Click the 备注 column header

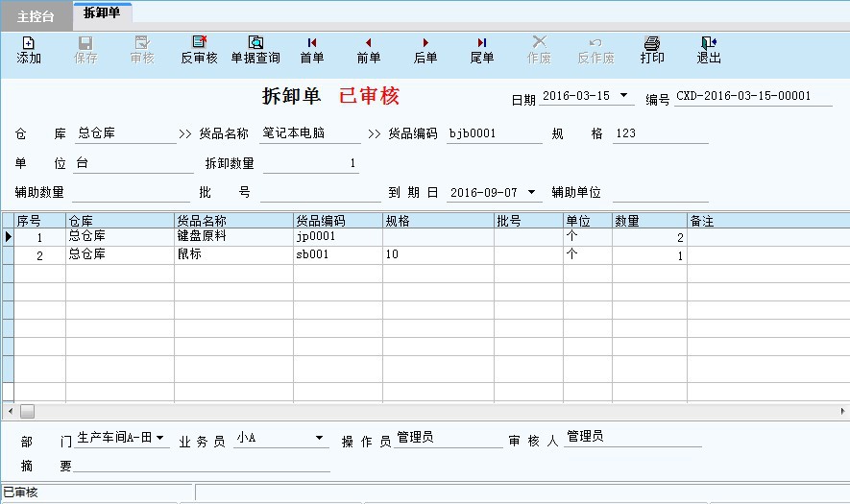[x=768, y=221]
